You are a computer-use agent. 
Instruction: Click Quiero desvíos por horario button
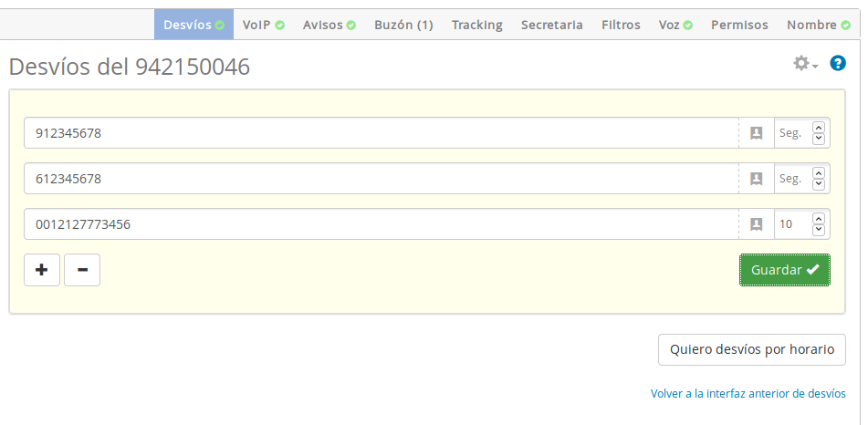point(751,349)
